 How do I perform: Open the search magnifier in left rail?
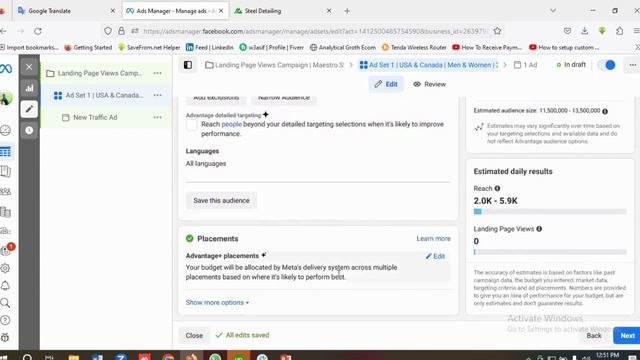coord(5,303)
